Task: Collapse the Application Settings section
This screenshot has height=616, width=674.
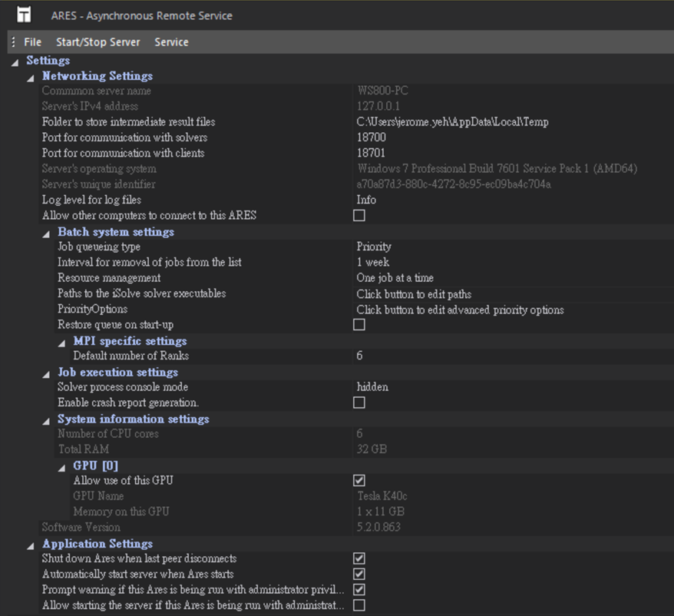Action: [x=31, y=545]
